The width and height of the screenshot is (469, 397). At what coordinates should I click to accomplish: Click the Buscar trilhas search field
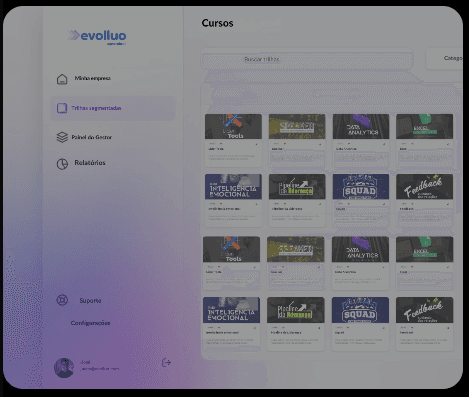click(x=307, y=59)
